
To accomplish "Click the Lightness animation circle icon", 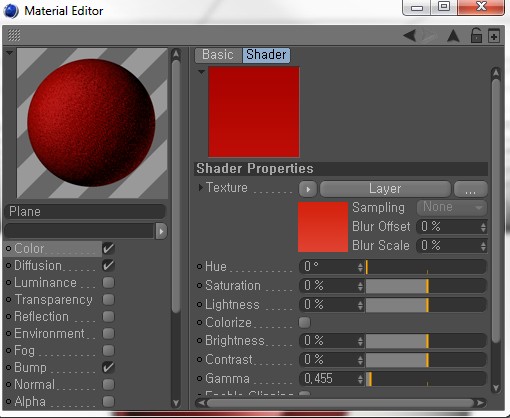I will [199, 304].
